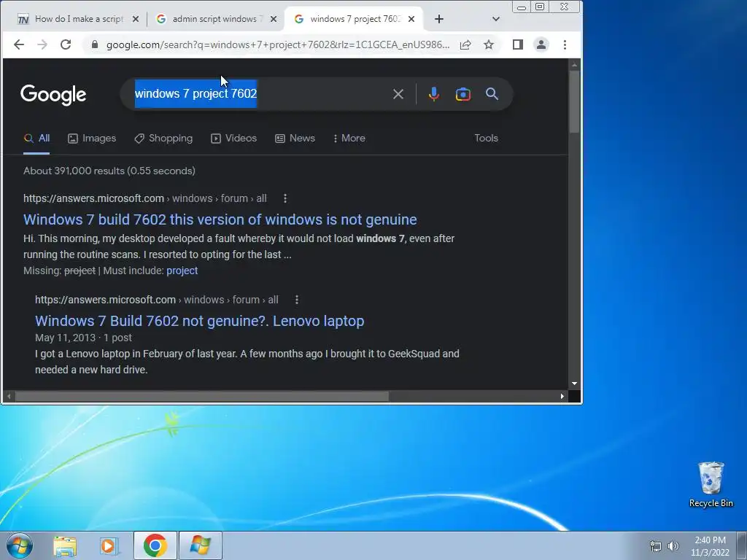Open the tab search chevron

496,19
